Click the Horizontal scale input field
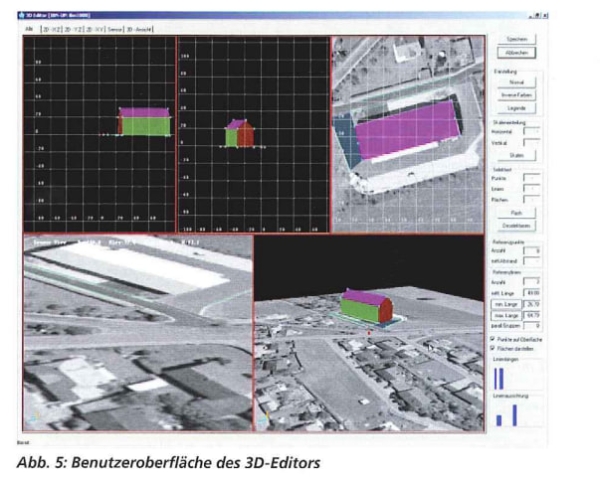Screen dimensions: 600x481 tap(532, 129)
